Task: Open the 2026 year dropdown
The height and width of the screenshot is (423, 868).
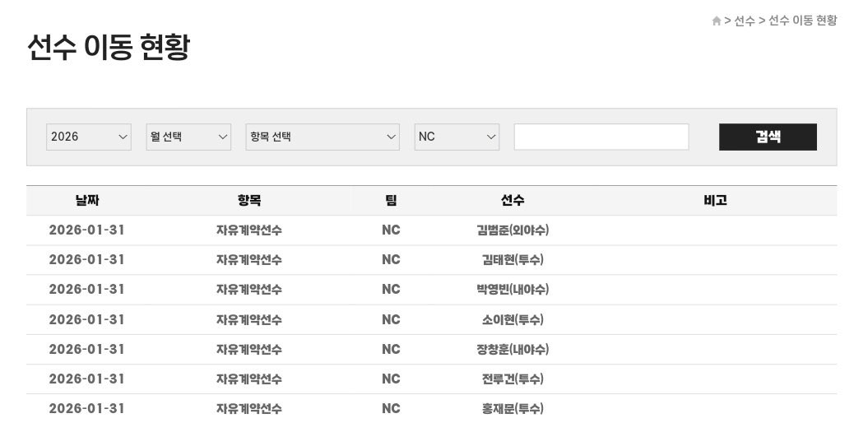Action: [88, 137]
